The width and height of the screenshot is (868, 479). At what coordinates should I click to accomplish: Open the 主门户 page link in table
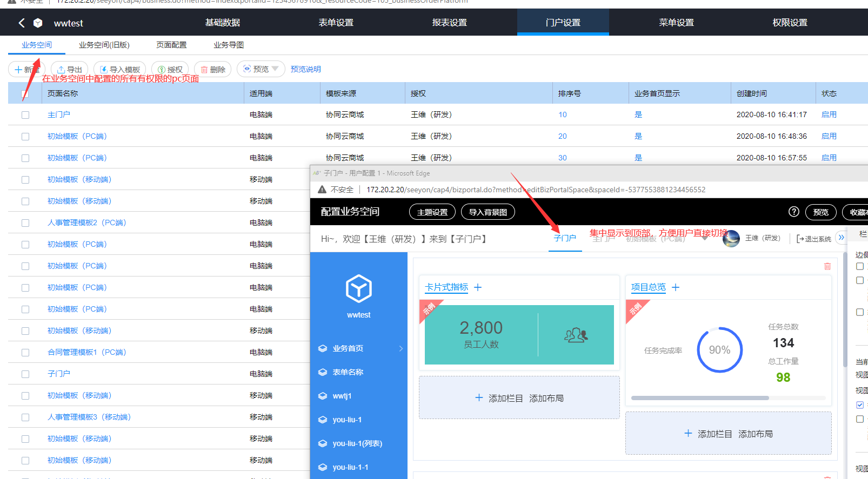pyautogui.click(x=59, y=114)
